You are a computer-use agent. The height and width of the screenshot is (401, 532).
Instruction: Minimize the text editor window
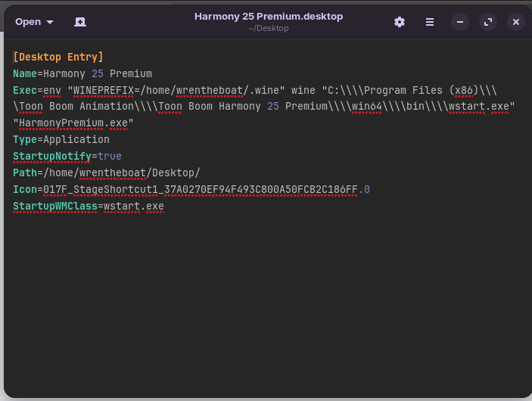(x=460, y=22)
